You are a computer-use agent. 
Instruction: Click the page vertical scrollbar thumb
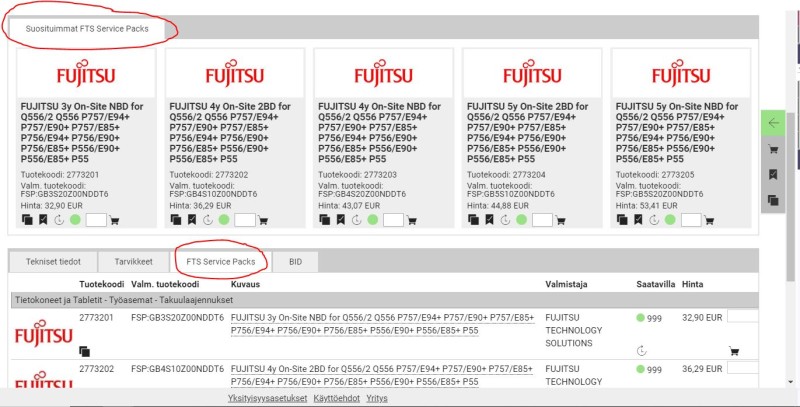[791, 196]
